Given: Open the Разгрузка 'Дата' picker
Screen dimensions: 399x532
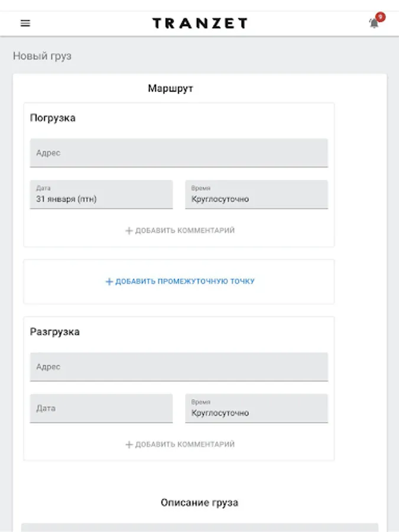Looking at the screenshot, I should tap(101, 408).
